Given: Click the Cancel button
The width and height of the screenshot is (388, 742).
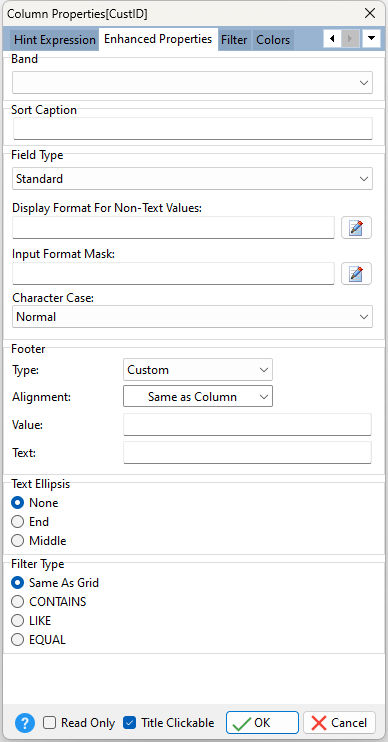Looking at the screenshot, I should coord(339,723).
